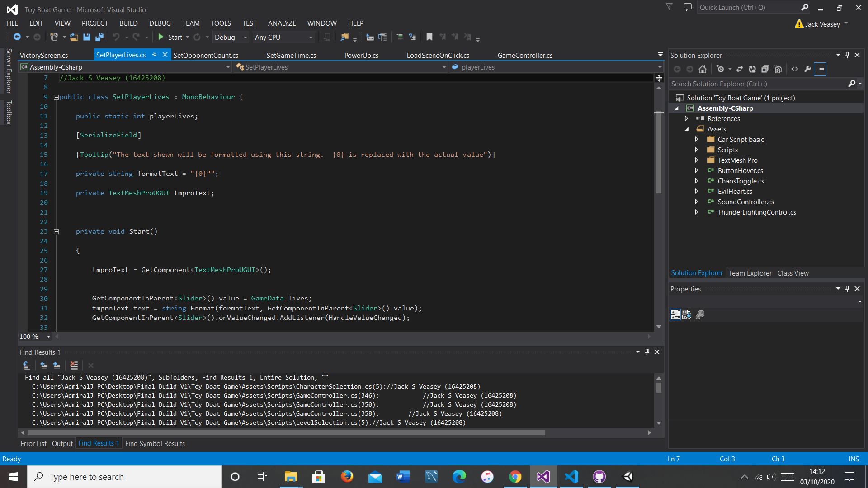Pin the Solution Explorer panel
This screenshot has width=868, height=488.
(x=848, y=55)
